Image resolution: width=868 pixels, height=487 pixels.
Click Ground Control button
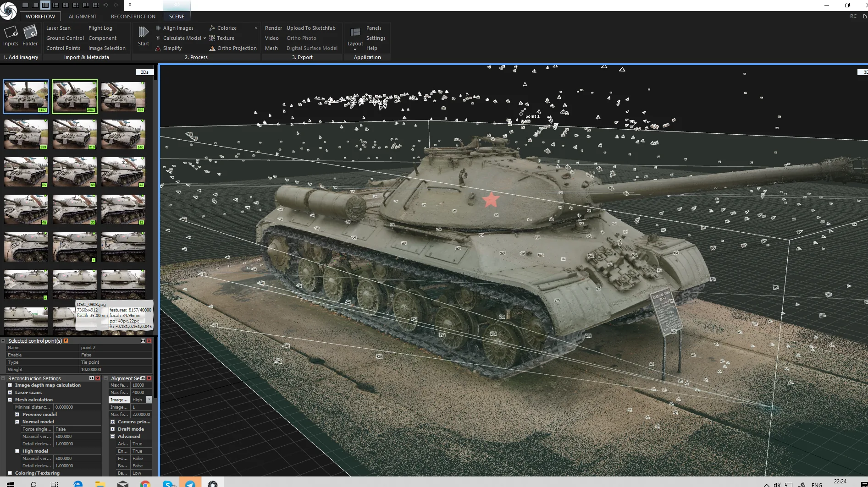tap(65, 38)
